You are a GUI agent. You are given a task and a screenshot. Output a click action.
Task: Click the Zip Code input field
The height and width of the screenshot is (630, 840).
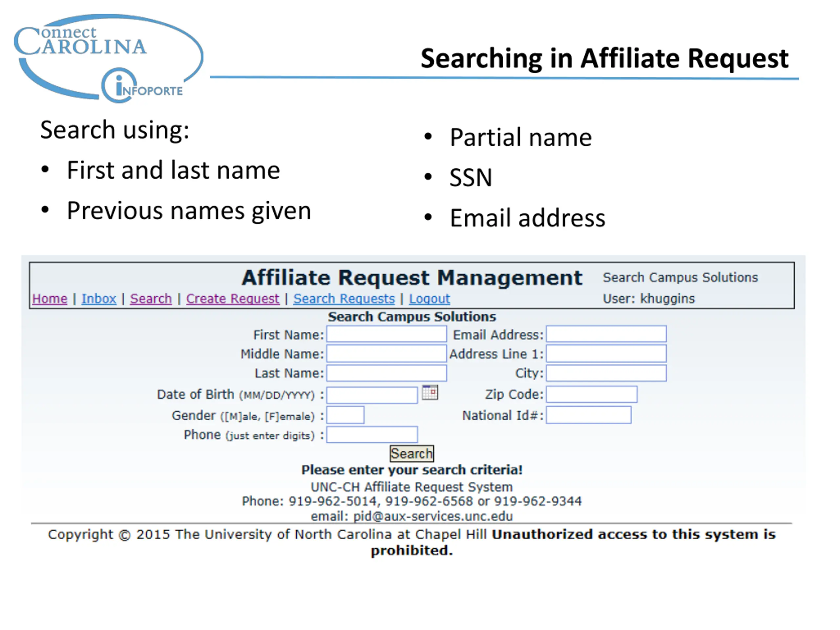tap(592, 394)
